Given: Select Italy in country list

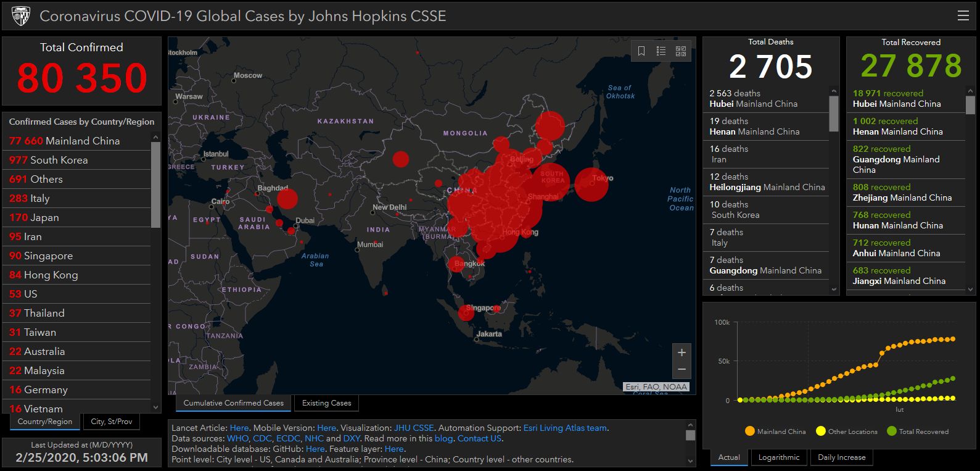Looking at the screenshot, I should 76,198.
